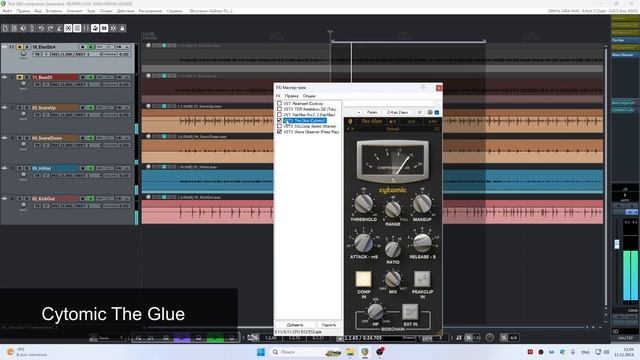The width and height of the screenshot is (640, 360).
Task: Enable FabFilter Pro-C 2 checkbox
Action: click(280, 115)
